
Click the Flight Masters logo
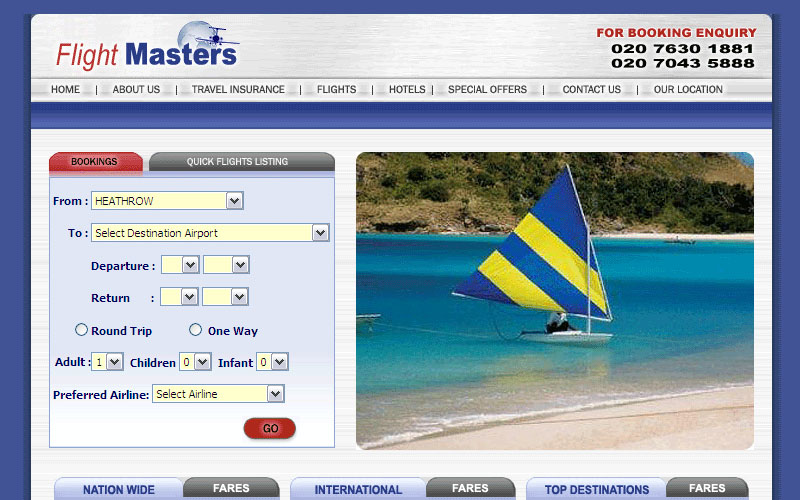point(147,47)
